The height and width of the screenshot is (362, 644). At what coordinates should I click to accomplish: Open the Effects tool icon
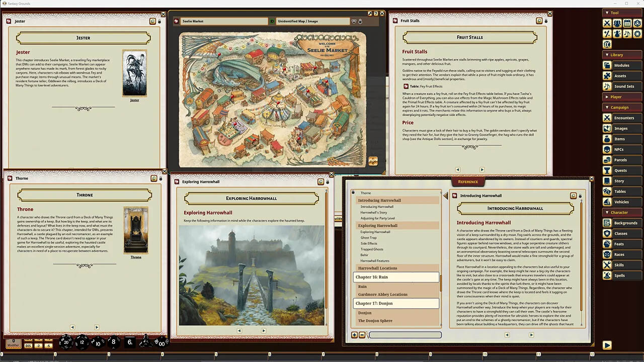[x=617, y=33]
